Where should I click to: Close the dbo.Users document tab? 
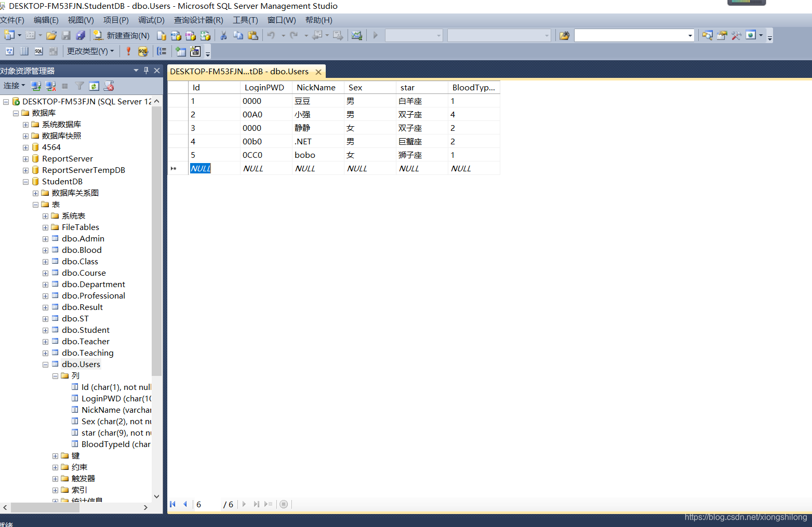click(x=318, y=72)
